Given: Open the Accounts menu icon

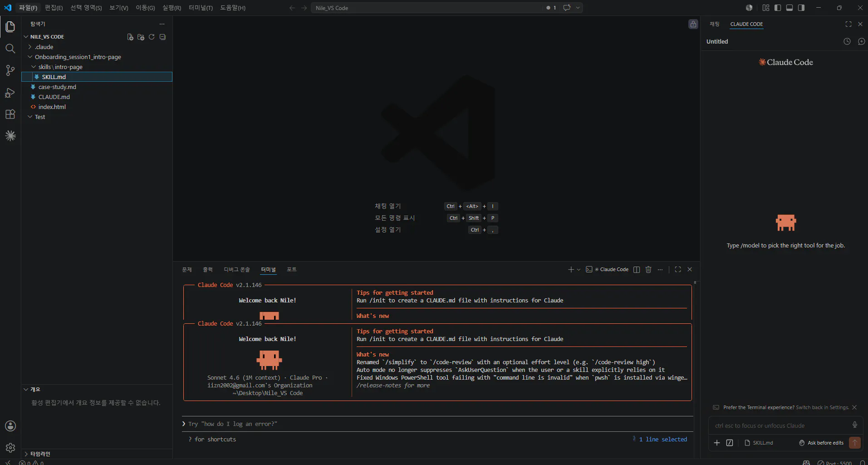Looking at the screenshot, I should pos(10,426).
